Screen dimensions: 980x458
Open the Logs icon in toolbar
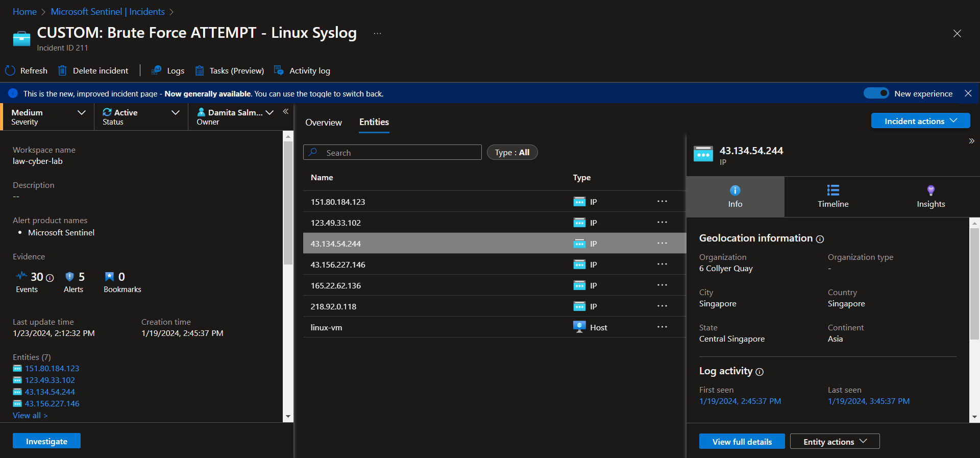157,70
